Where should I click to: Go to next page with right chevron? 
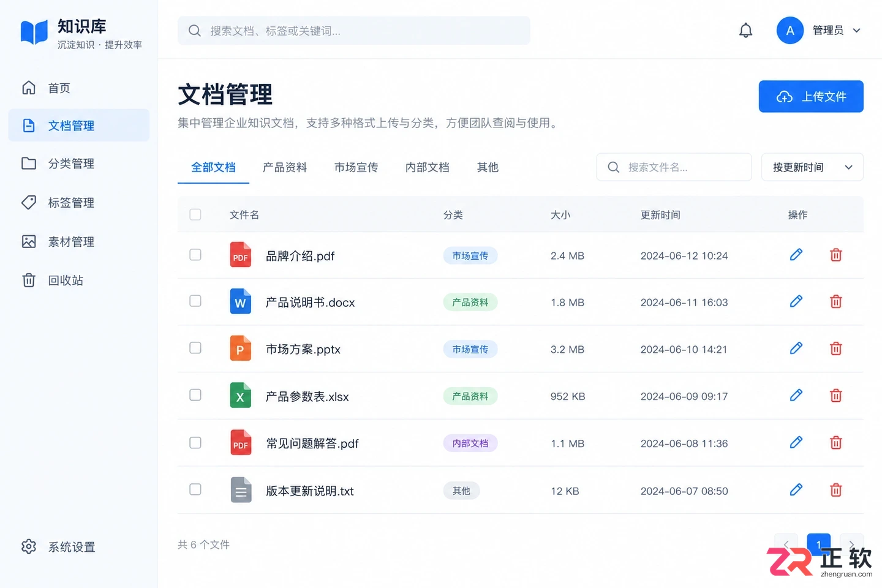pyautogui.click(x=851, y=544)
